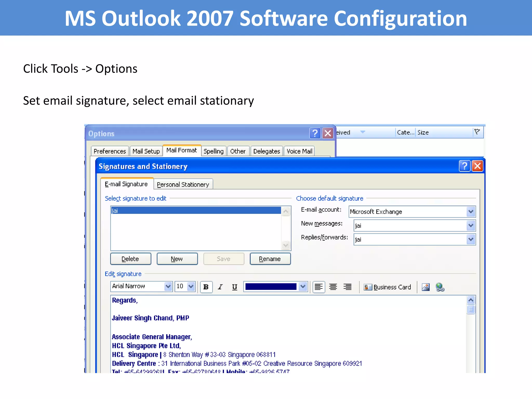The width and height of the screenshot is (532, 399).
Task: Toggle Bold formatting in signature editor
Action: coord(206,287)
